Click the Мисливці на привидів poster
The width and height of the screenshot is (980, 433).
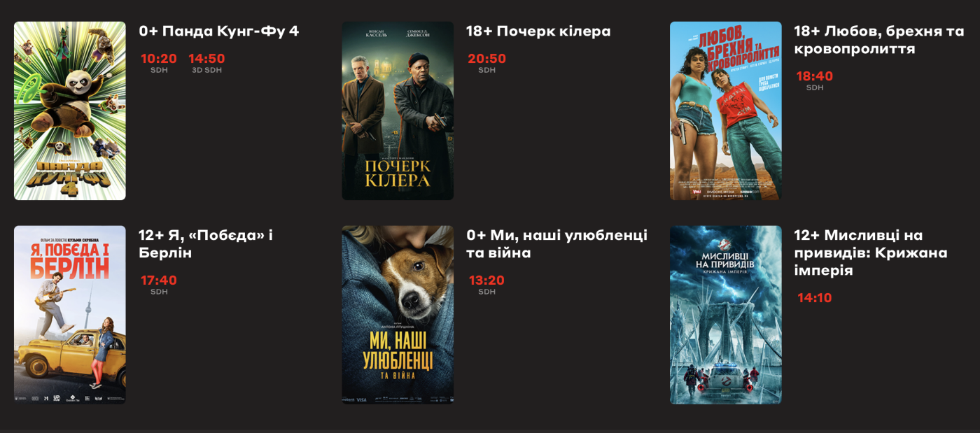(726, 315)
